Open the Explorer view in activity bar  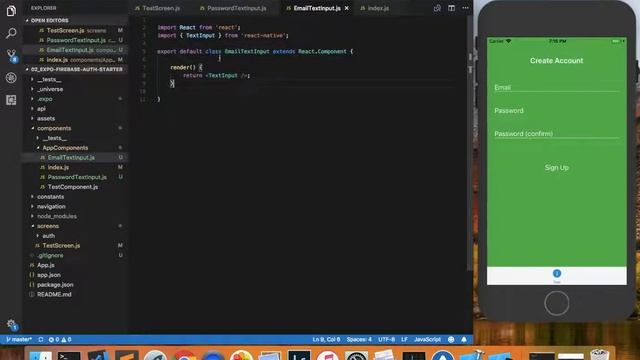point(11,11)
